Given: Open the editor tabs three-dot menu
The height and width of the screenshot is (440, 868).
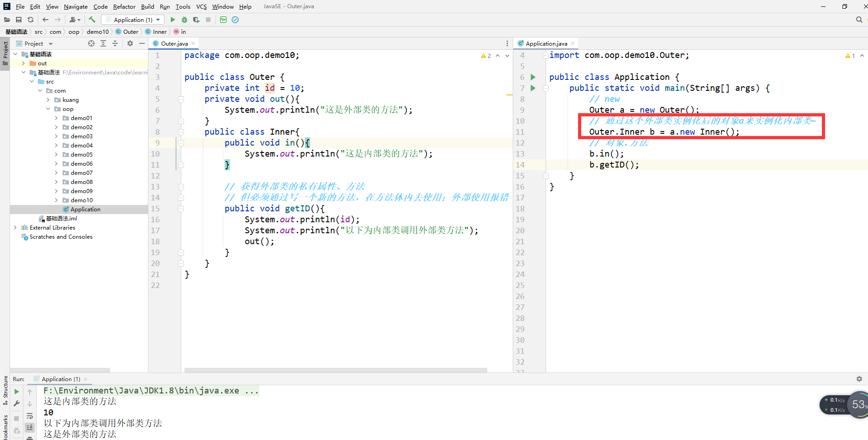Looking at the screenshot, I should [x=507, y=43].
